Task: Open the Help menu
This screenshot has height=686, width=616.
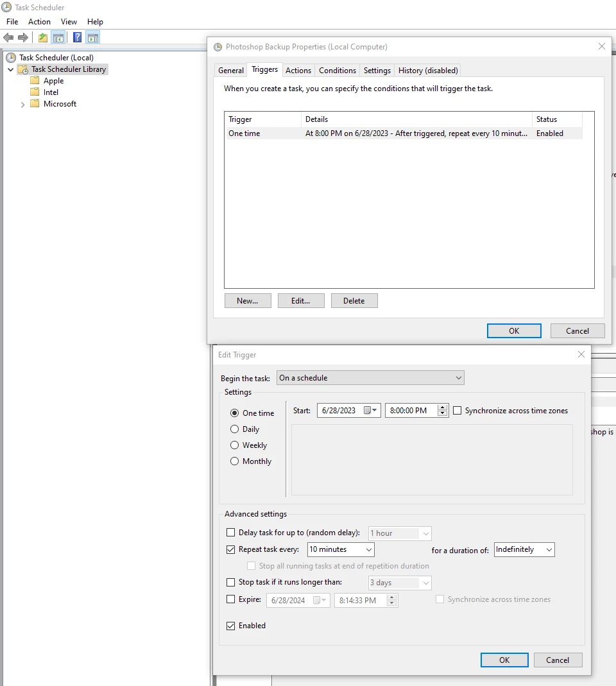Action: [95, 21]
